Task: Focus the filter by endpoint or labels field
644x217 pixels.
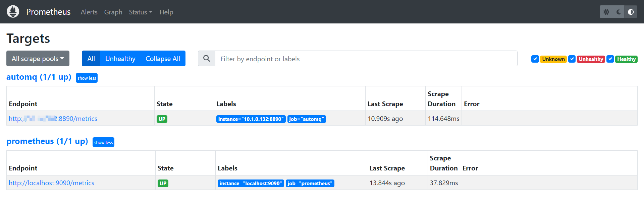Action: click(366, 59)
